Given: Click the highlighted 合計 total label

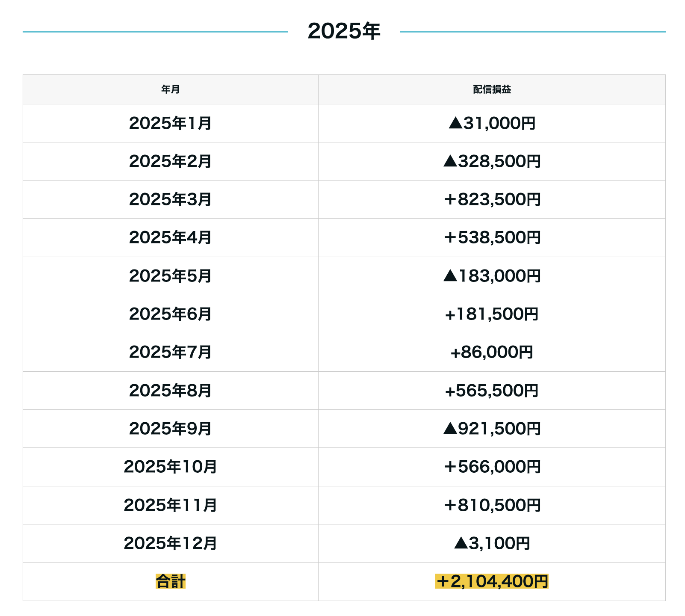Looking at the screenshot, I should point(170,581).
